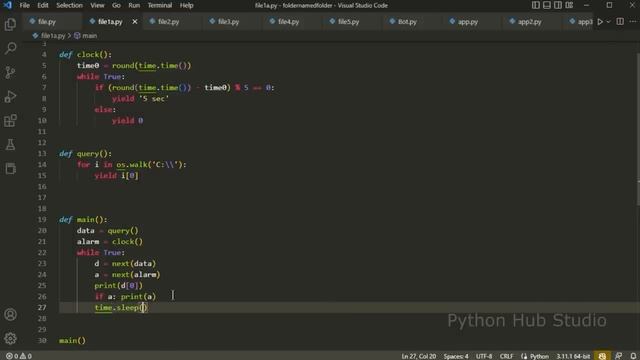Screen dimensions: 640x360
Task: Open the Selection menu
Action: 69,5
